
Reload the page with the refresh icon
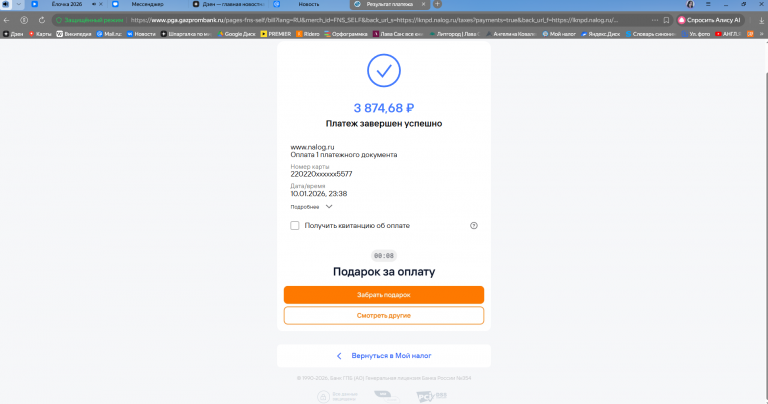coord(42,20)
